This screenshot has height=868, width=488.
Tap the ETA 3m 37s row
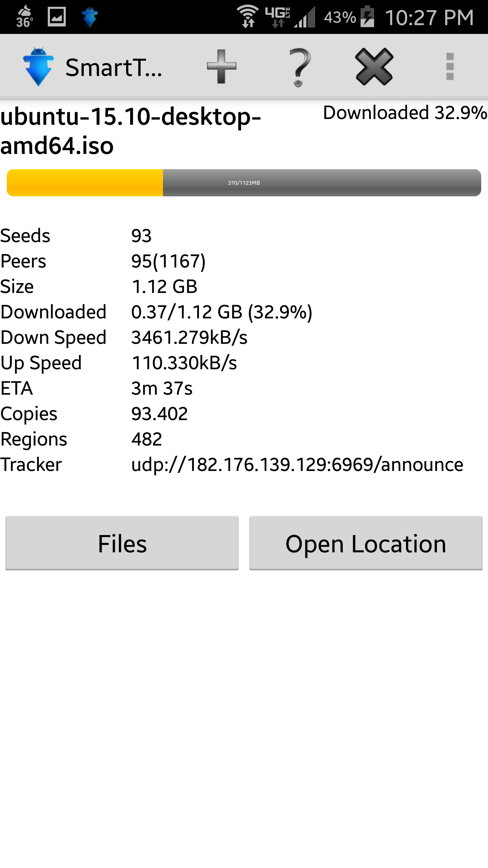click(244, 388)
